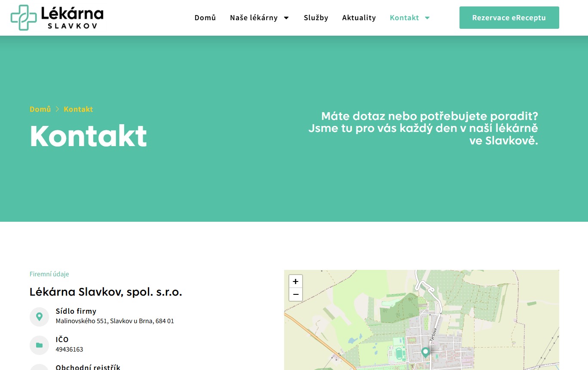Zoom out the map with minus button
Image resolution: width=588 pixels, height=370 pixels.
pyautogui.click(x=295, y=295)
